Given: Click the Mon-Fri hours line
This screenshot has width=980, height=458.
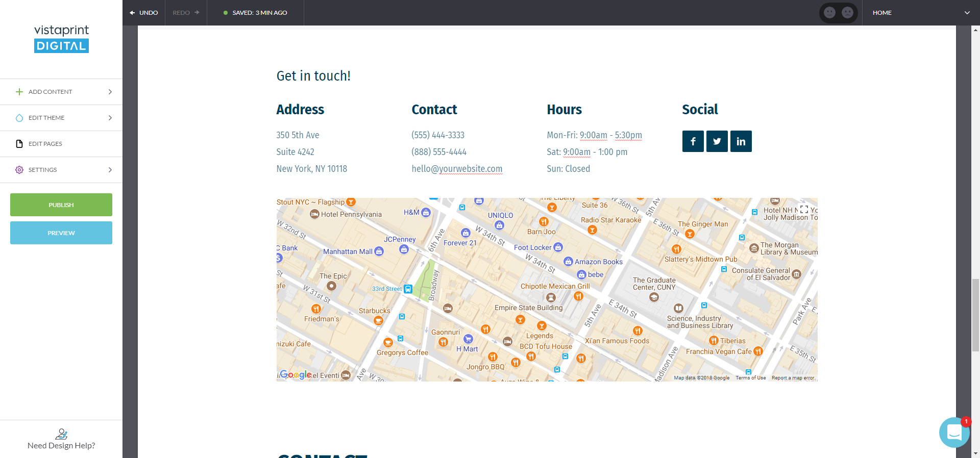Looking at the screenshot, I should pos(594,135).
